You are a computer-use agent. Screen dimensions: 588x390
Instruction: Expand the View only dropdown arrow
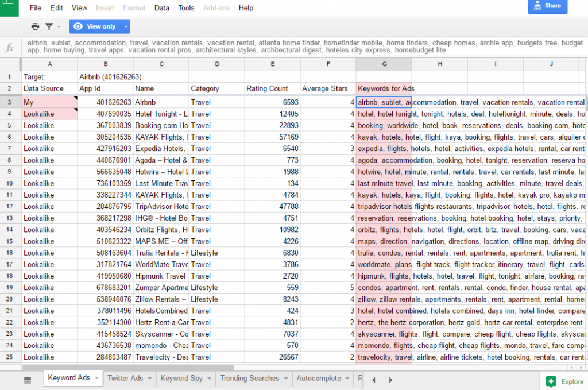(126, 26)
